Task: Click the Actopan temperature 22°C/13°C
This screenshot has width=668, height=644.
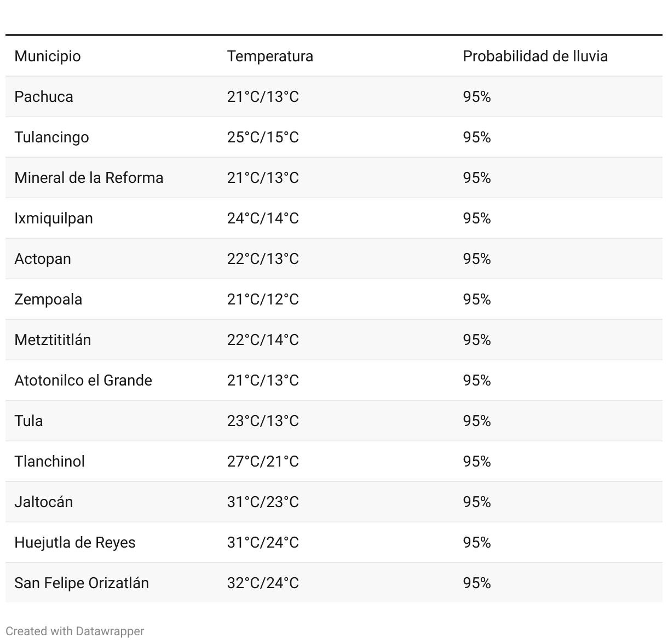Action: pyautogui.click(x=263, y=259)
